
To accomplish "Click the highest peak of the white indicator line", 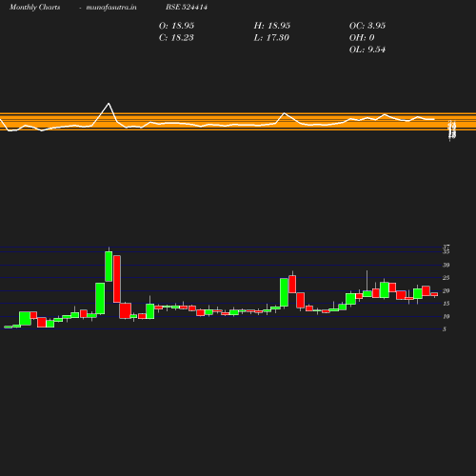I will coord(109,104).
